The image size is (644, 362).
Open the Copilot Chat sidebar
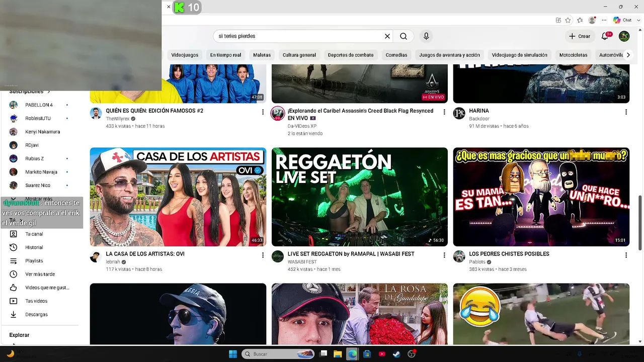tap(622, 20)
